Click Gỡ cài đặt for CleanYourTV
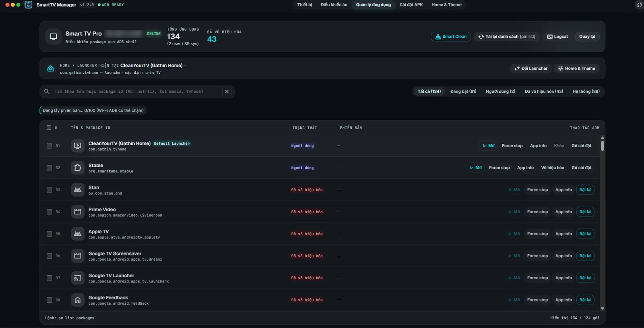The width and height of the screenshot is (644, 328). point(581,145)
